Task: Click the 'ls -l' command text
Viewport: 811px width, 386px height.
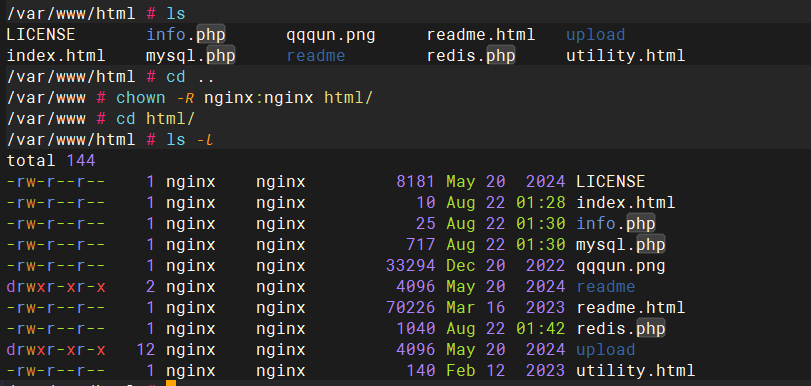Action: pos(190,140)
